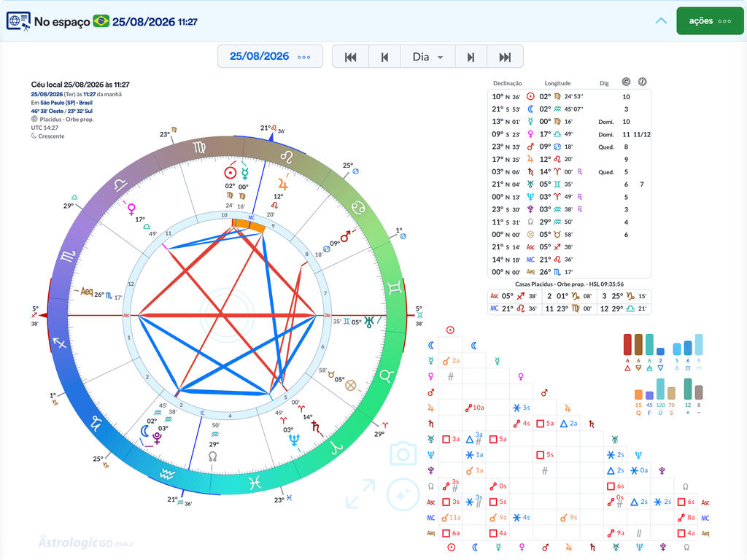Click the Crescente moon phase label
747x560 pixels.
(51, 136)
